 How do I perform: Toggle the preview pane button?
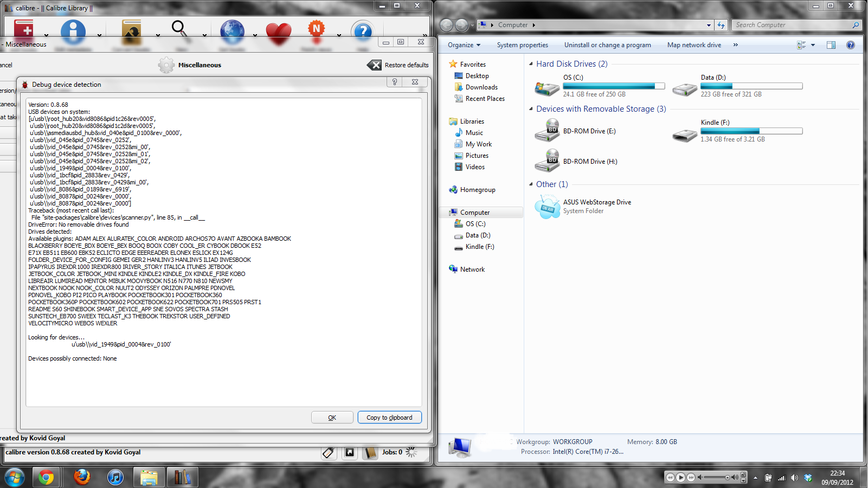(x=831, y=45)
